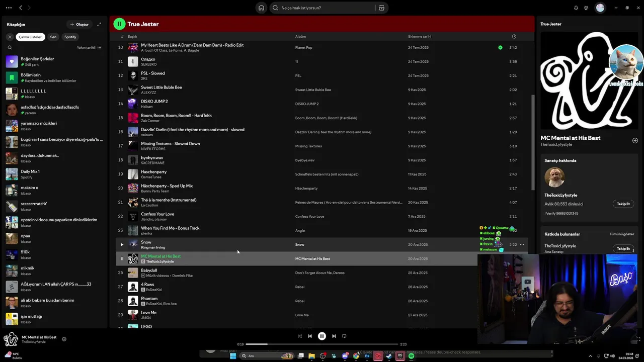Open işin mutfağı playlist

coord(54,319)
